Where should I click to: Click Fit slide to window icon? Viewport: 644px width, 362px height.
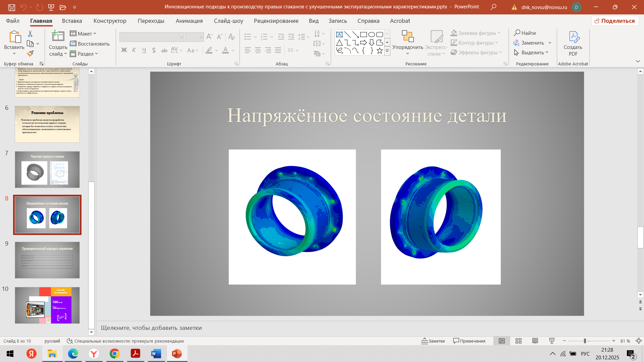[639, 341]
